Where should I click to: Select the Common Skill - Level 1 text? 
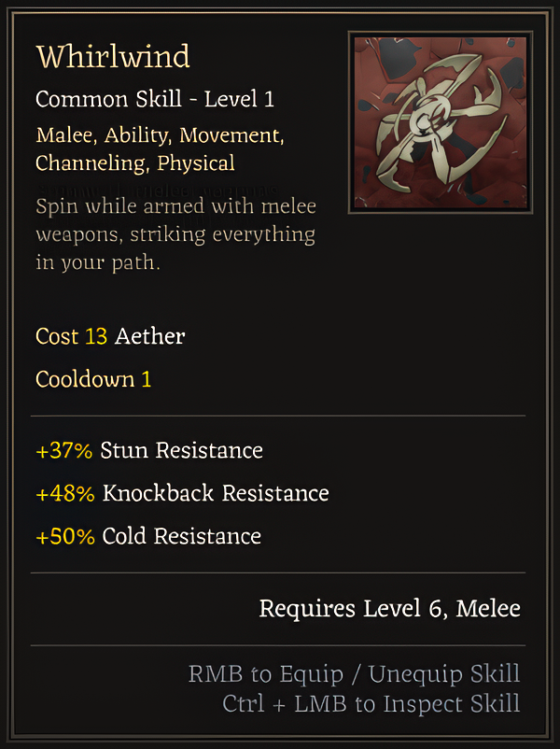click(155, 99)
